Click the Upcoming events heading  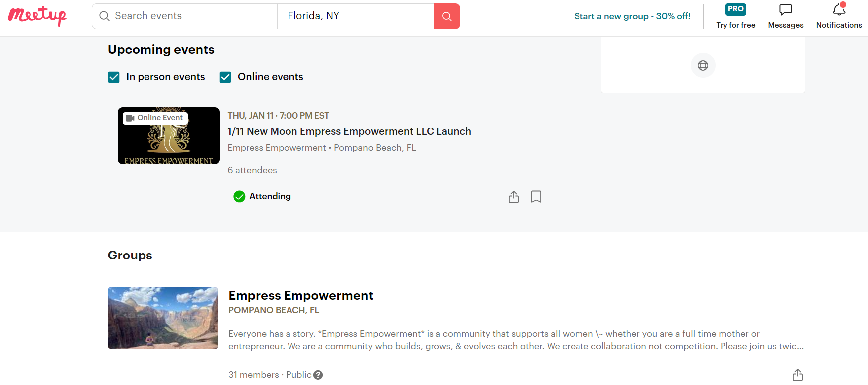pyautogui.click(x=161, y=50)
